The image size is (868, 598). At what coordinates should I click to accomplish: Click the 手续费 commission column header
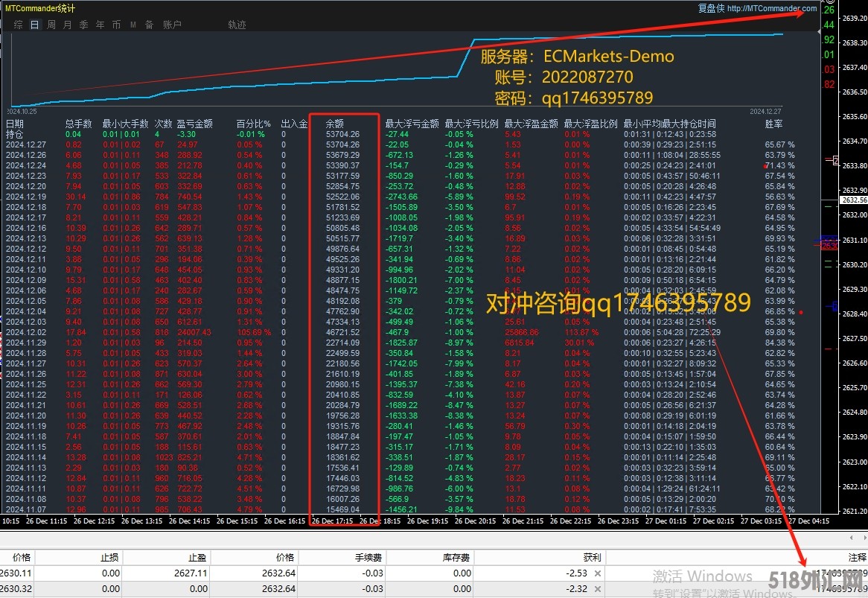pos(369,557)
